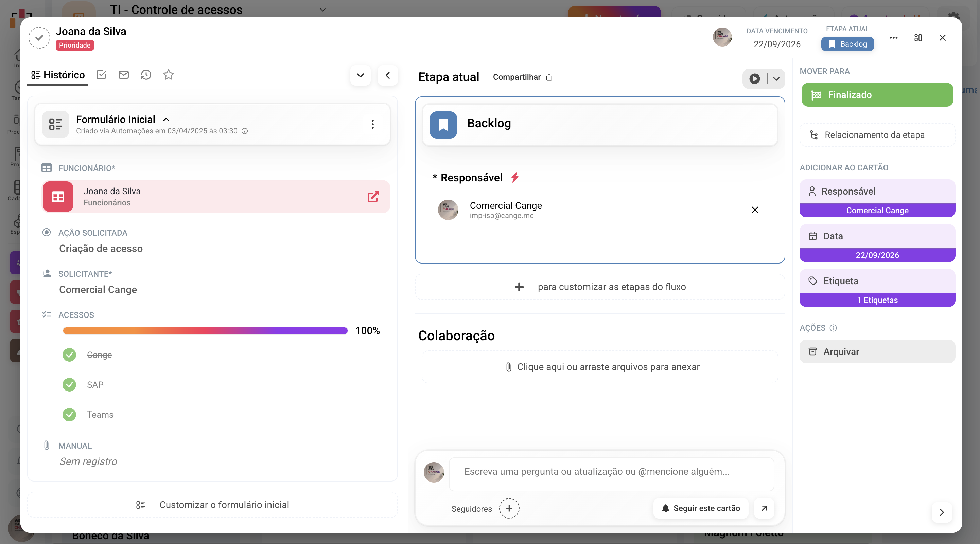Click the attach files drop area
Image resolution: width=980 pixels, height=544 pixels.
click(600, 367)
